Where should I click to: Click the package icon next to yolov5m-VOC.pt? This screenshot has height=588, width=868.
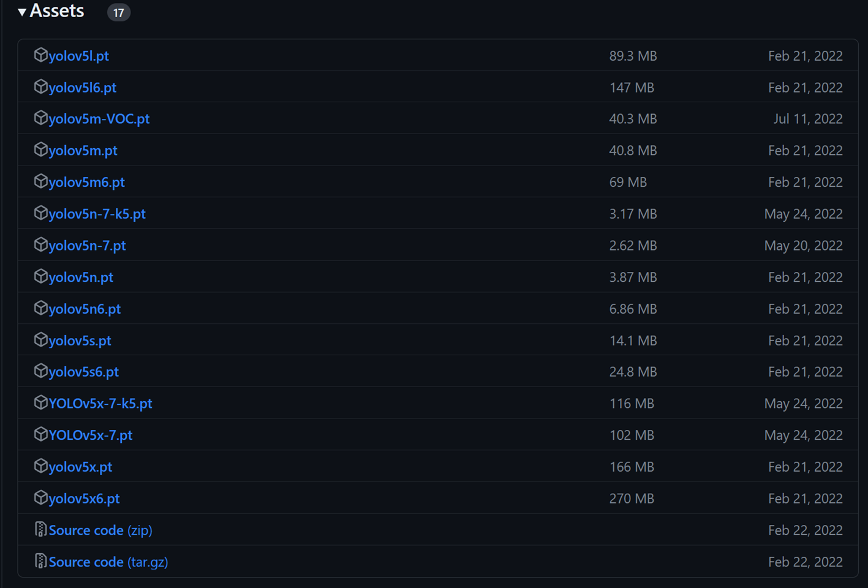(40, 118)
